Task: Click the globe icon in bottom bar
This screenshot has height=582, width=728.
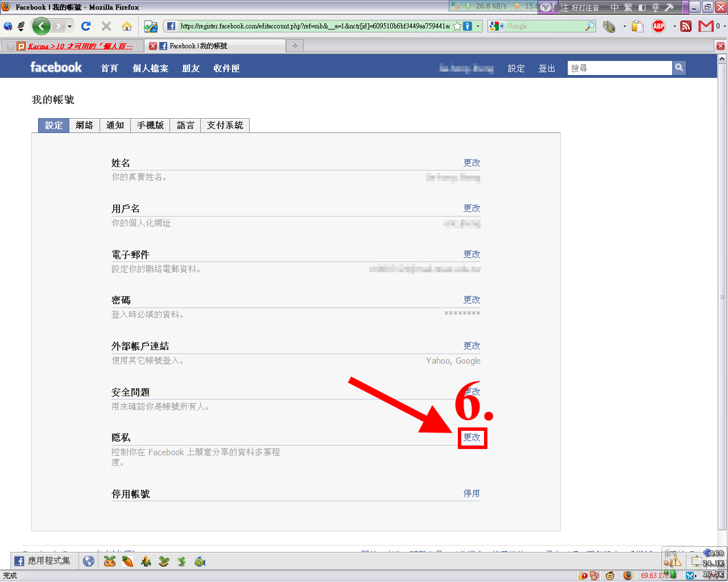Action: (88, 562)
